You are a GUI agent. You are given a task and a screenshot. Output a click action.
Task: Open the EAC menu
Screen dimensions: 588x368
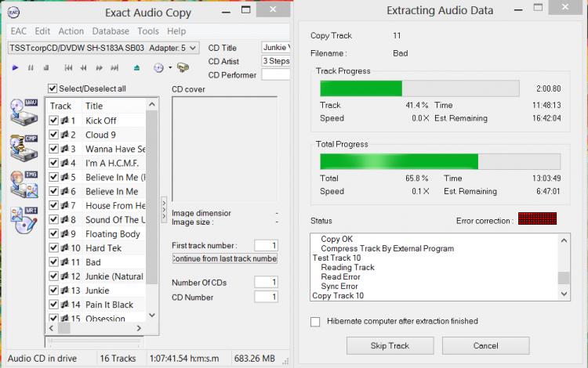pos(18,31)
